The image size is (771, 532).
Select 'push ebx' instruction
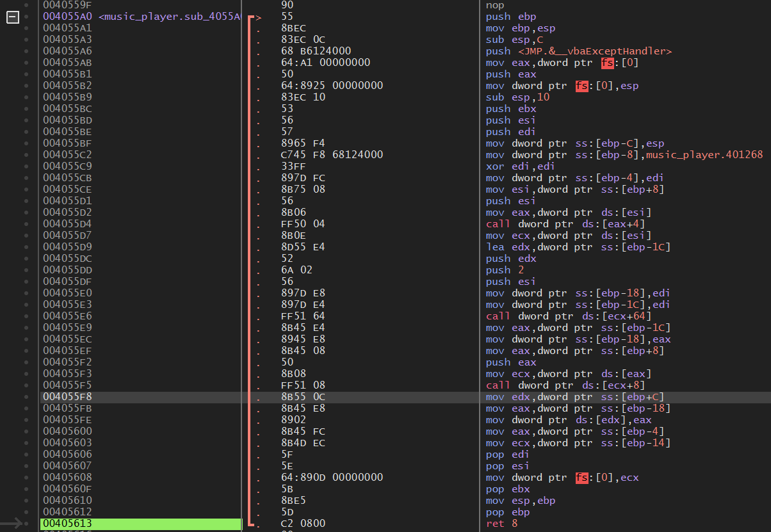click(511, 109)
